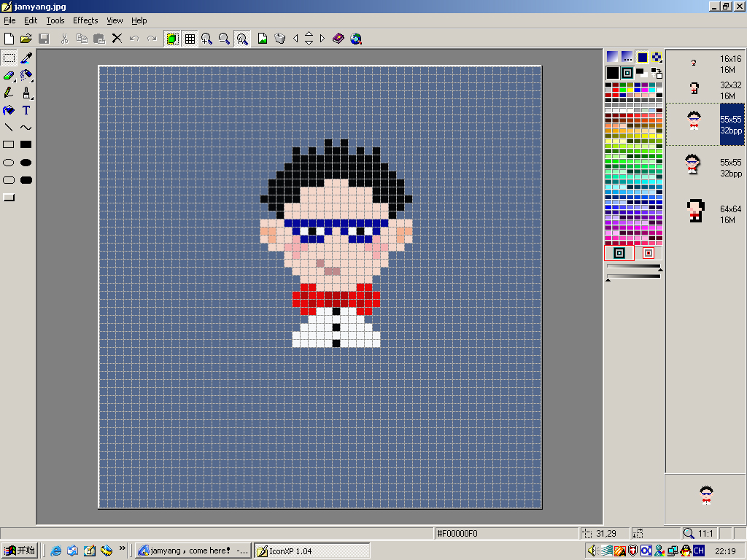Pick the yellow swatch in the second palette row
Image resolution: width=747 pixels, height=560 pixels.
[630, 90]
